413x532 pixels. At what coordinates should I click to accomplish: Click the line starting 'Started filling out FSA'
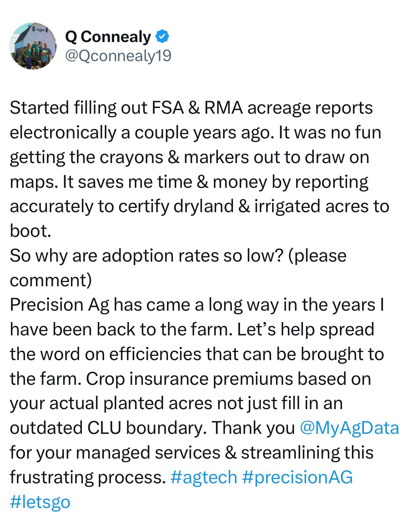tap(191, 108)
